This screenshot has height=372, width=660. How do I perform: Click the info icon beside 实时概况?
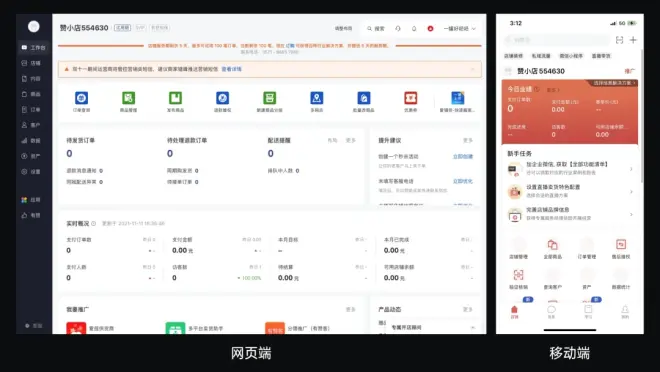(x=93, y=223)
